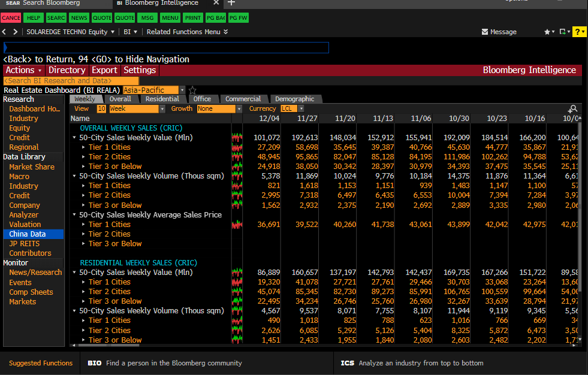Click the zoom magnifier icon above table
Screen dimensions: 588x375
click(573, 109)
